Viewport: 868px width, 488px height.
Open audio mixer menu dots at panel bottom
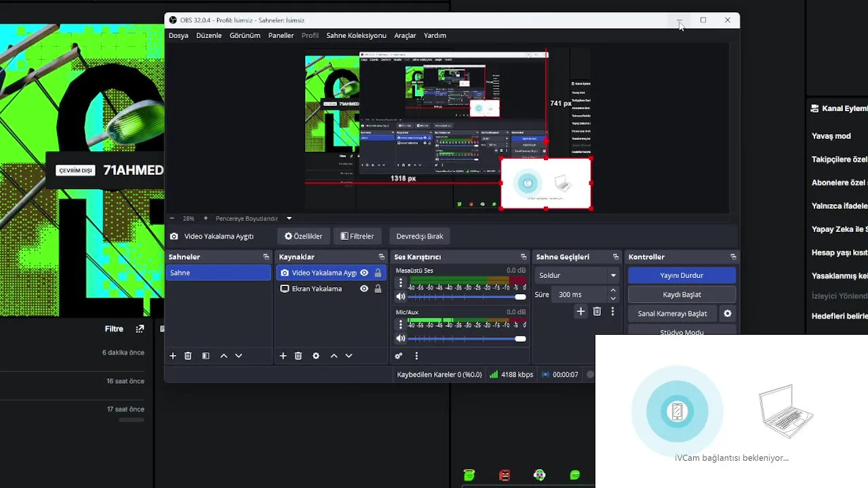(x=416, y=356)
